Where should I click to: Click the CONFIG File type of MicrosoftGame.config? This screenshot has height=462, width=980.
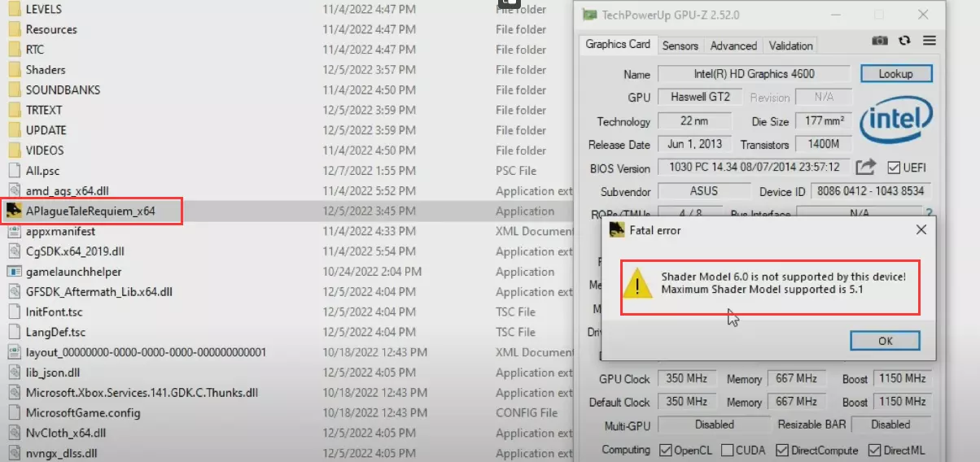pyautogui.click(x=525, y=412)
